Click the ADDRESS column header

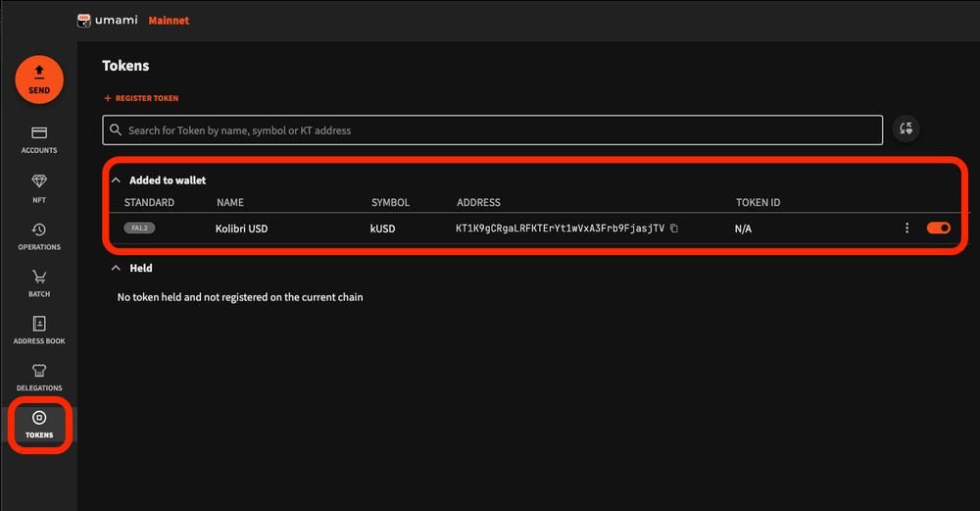[478, 203]
